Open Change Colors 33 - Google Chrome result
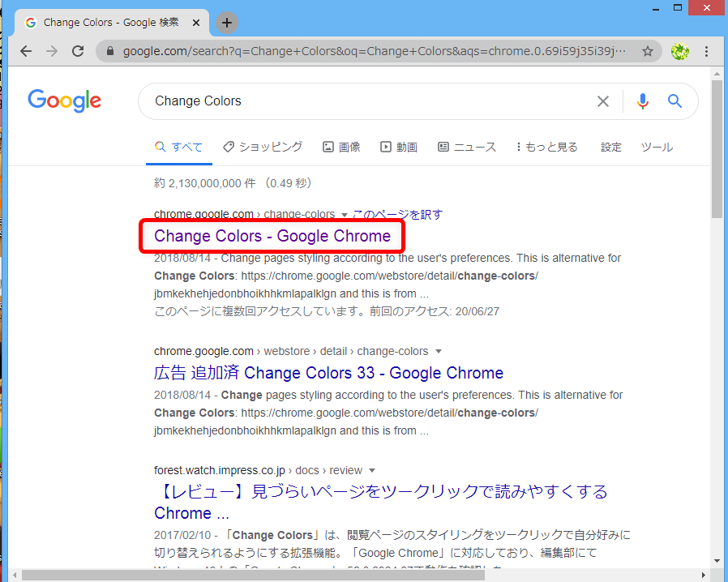 pyautogui.click(x=328, y=373)
